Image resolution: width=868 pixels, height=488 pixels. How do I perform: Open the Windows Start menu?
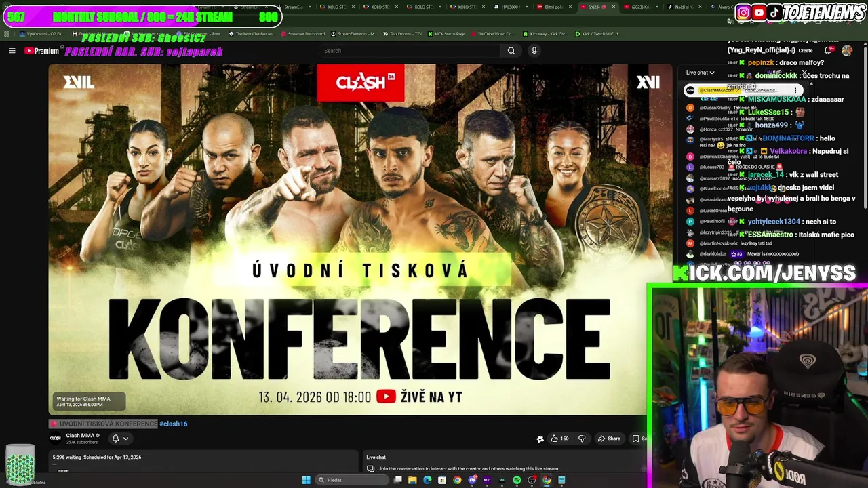[x=307, y=480]
